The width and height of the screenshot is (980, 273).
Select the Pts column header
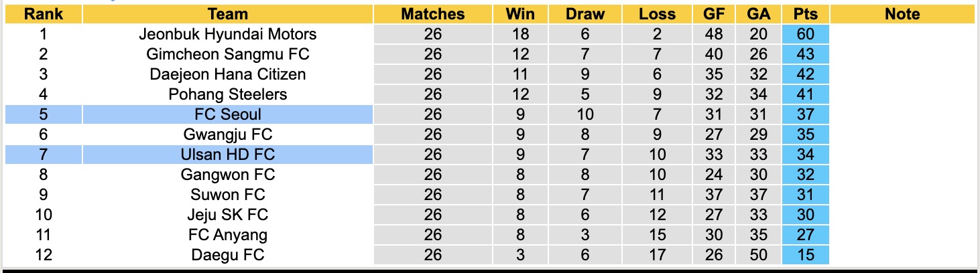[x=805, y=14]
